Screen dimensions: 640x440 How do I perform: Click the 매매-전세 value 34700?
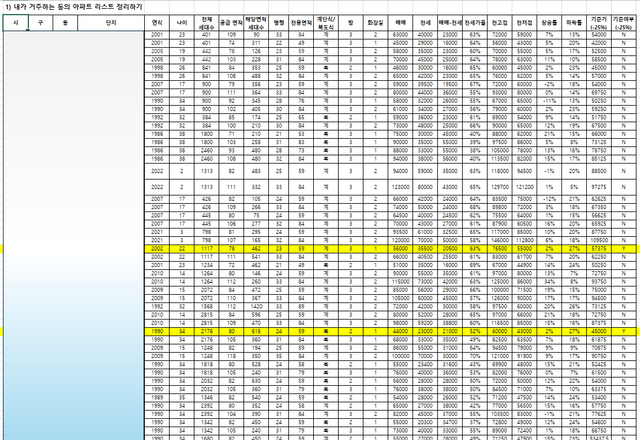point(450,422)
